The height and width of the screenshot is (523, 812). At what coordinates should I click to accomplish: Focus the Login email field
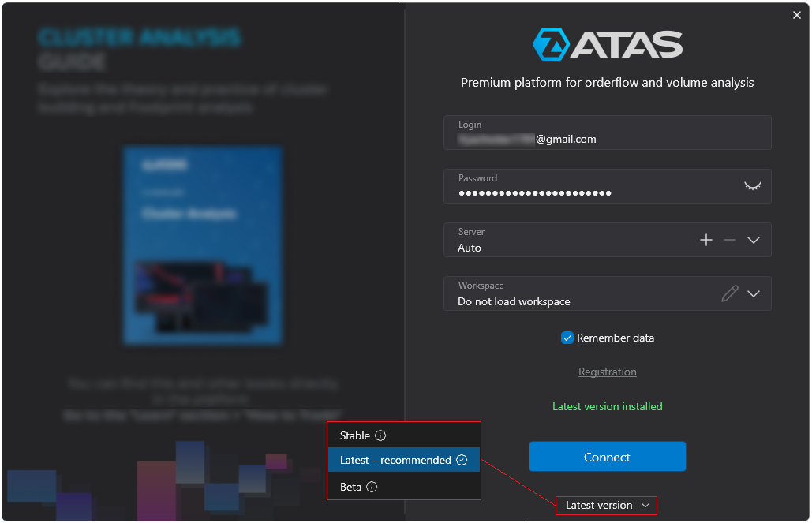608,133
